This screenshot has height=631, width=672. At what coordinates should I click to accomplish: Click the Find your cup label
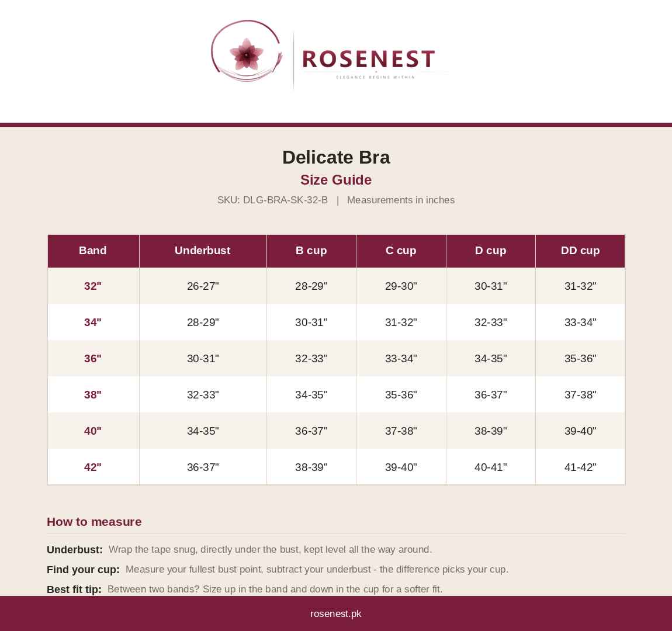[x=83, y=570]
